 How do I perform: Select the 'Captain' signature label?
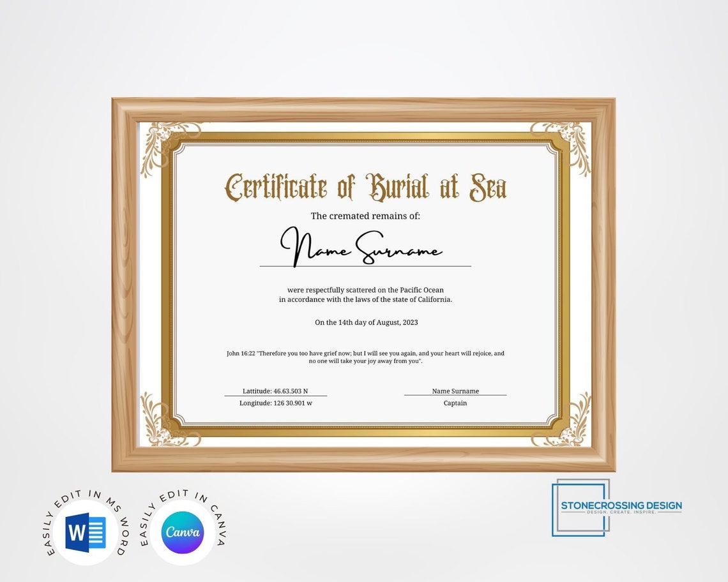(455, 403)
